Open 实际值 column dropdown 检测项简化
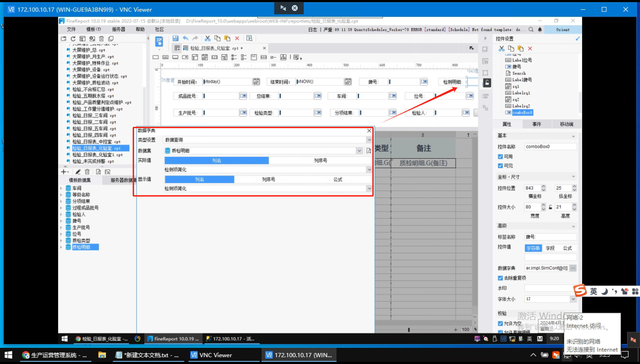Viewport: 640px width, 364px height. click(x=369, y=169)
